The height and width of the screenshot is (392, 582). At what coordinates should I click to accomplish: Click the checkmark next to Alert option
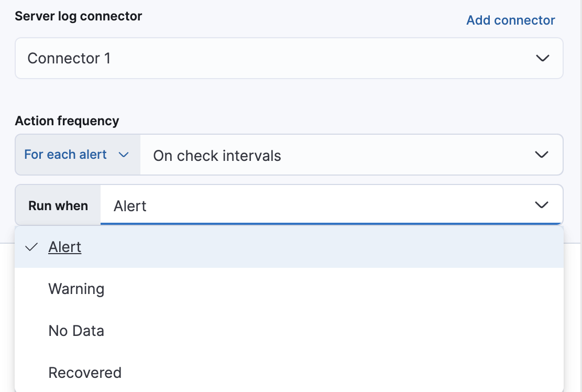tap(32, 246)
